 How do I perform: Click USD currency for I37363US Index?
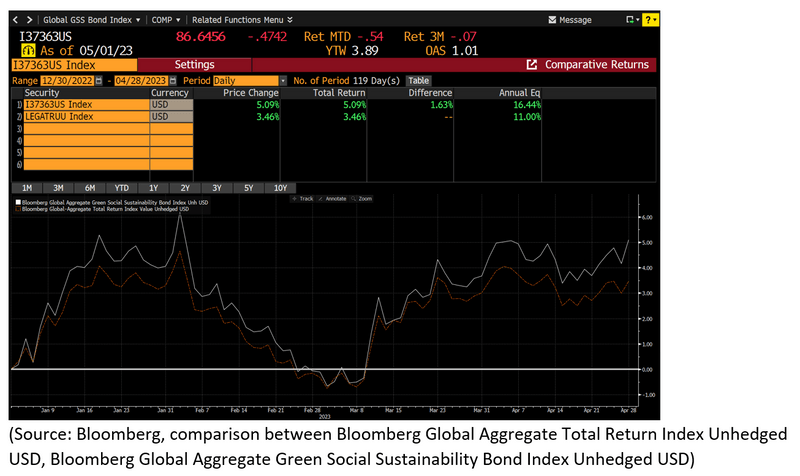click(171, 105)
